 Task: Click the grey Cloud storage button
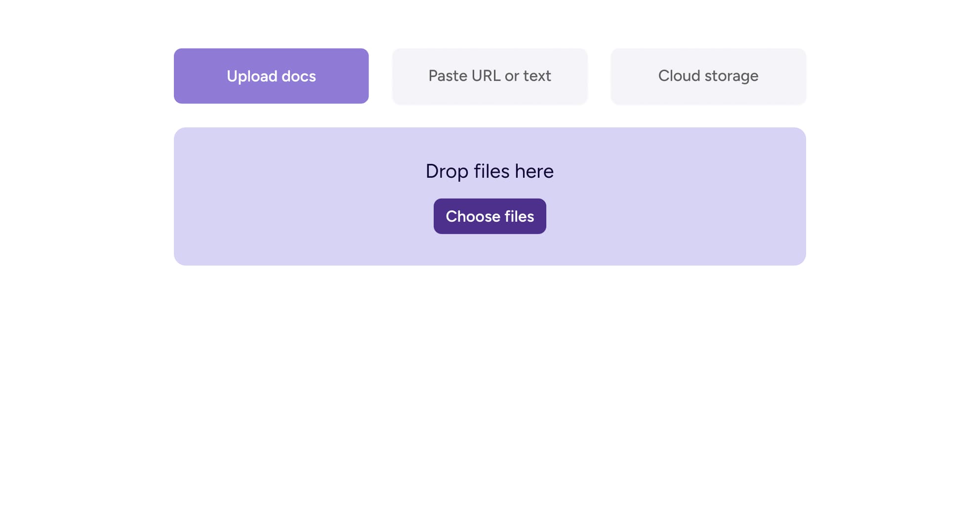(708, 76)
